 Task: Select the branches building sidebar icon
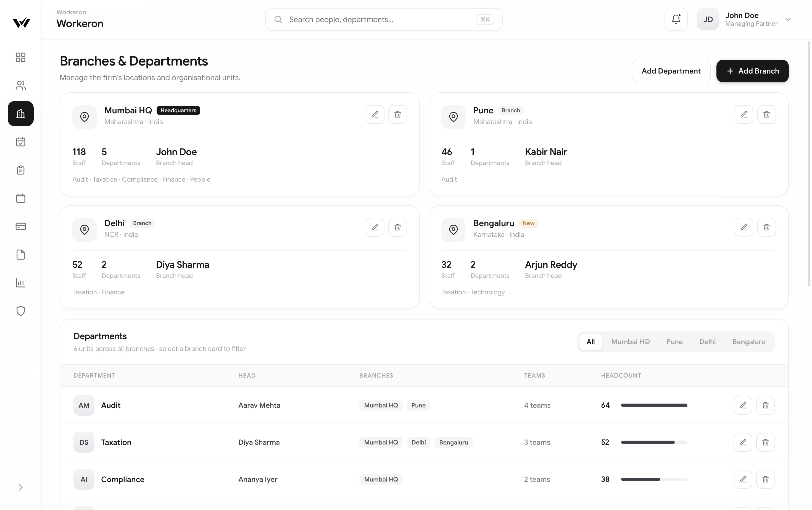(x=20, y=114)
